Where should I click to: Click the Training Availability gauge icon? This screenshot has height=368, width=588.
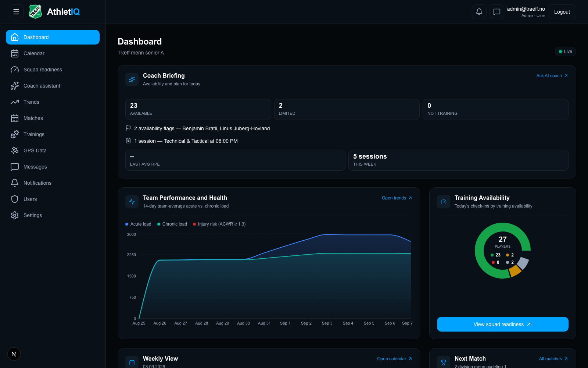point(444,202)
